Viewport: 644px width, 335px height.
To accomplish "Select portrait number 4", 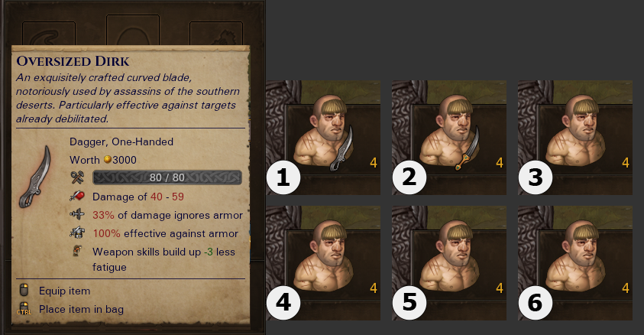I will tap(323, 263).
